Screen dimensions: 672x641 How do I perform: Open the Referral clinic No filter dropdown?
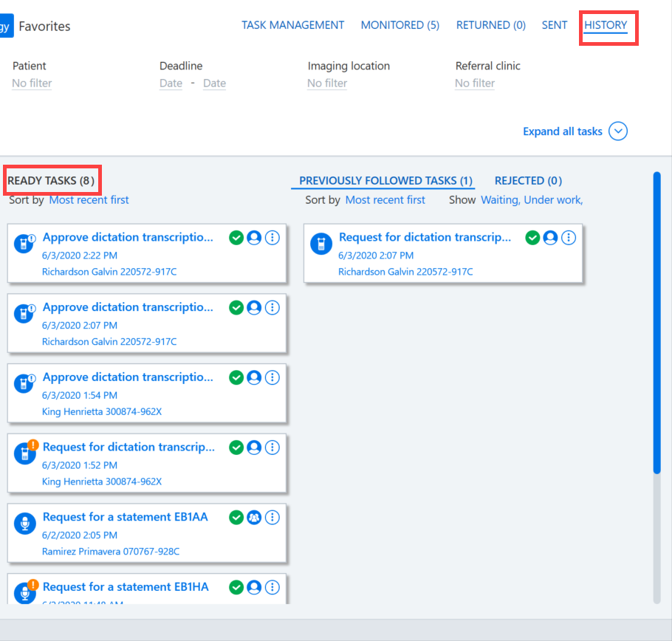click(474, 83)
